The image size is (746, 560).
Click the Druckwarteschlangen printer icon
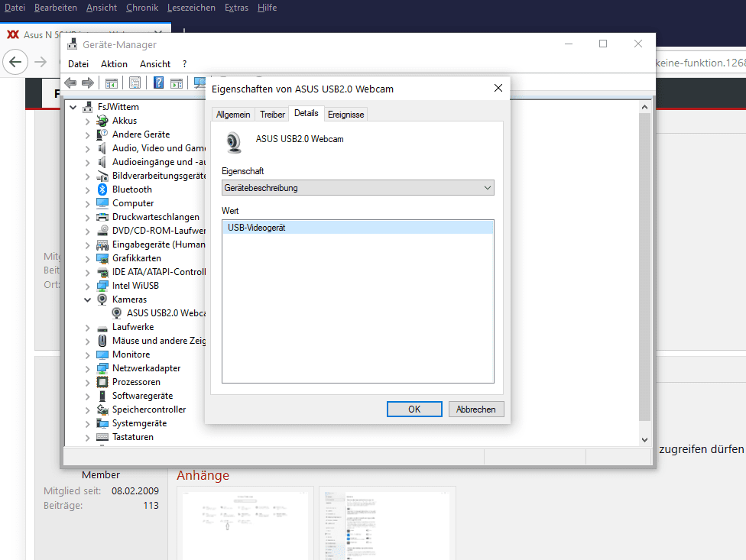coord(102,217)
